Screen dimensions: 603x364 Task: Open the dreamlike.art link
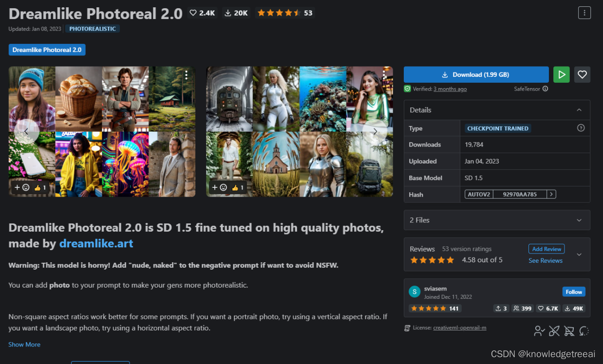click(96, 243)
